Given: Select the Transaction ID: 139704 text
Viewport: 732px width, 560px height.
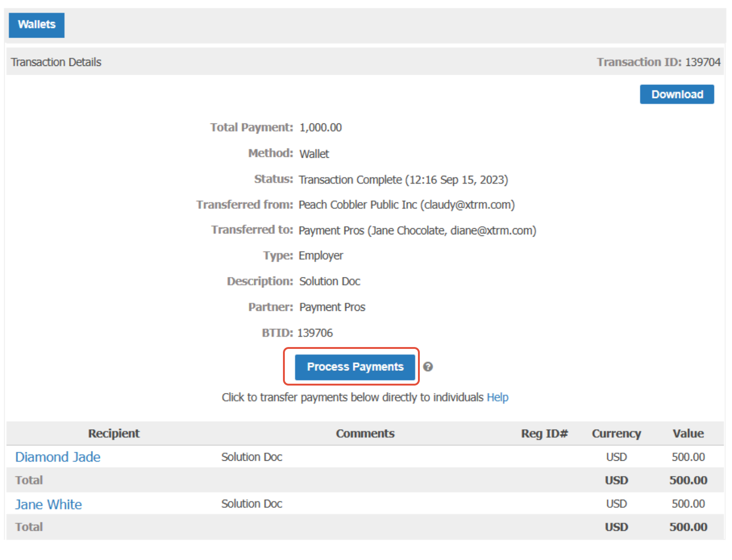Looking at the screenshot, I should click(659, 62).
